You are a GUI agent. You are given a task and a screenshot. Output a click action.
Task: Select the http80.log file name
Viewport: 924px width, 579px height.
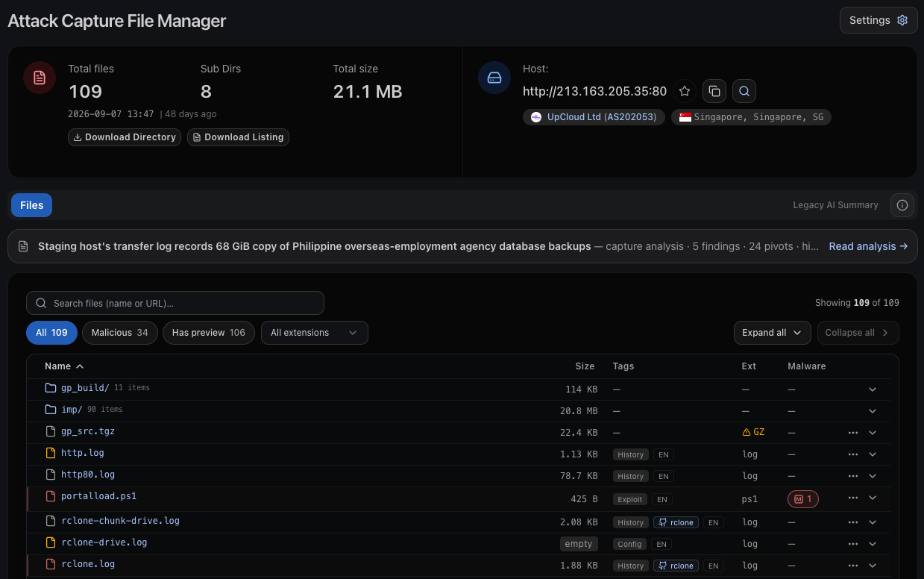click(88, 475)
